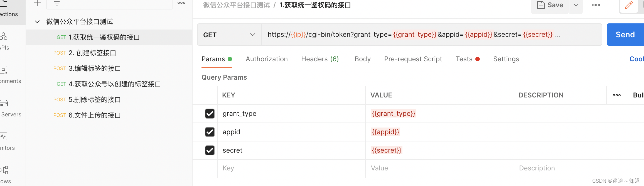This screenshot has height=186, width=644.
Task: Click the Bulk Edit link
Action: click(638, 95)
